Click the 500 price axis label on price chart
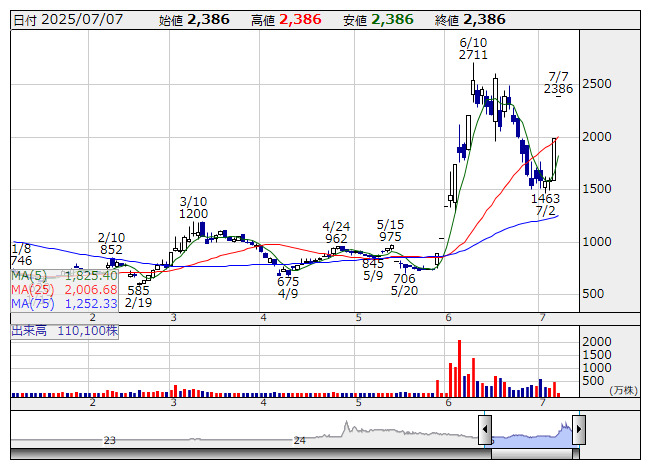The height and width of the screenshot is (470, 653). point(593,294)
